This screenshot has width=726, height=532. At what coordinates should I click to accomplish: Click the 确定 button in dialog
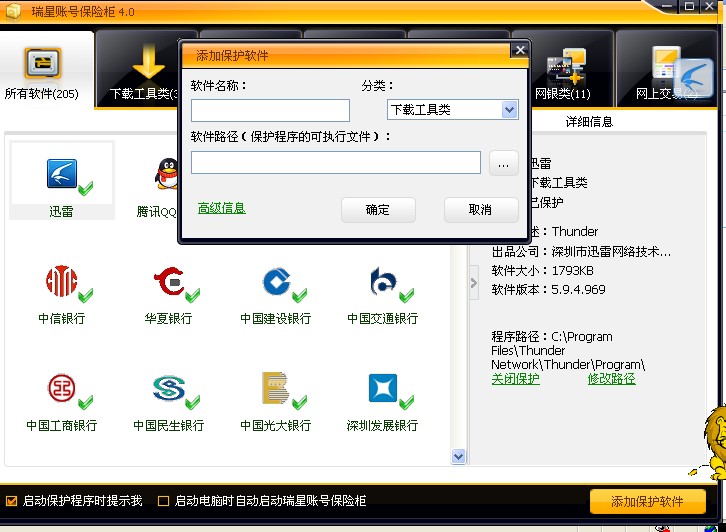pos(378,210)
